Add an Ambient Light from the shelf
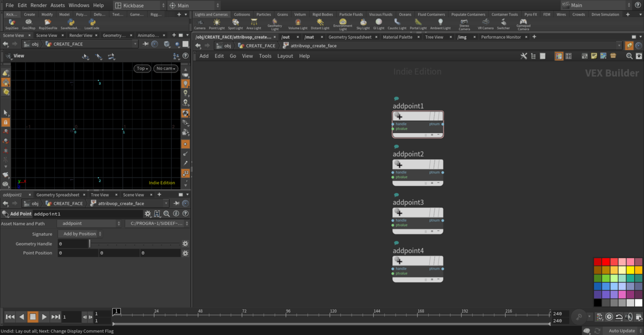Viewport: 644px width, 335px height. 441,24
